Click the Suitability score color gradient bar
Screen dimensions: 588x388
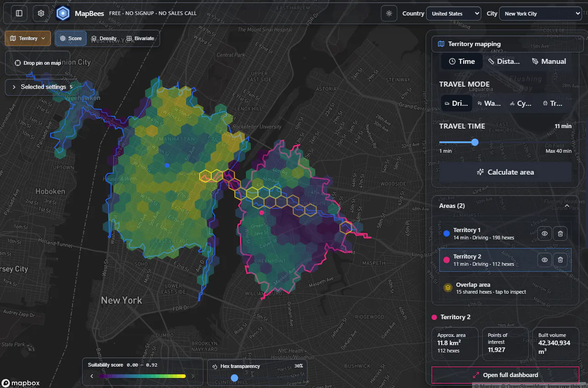142,376
